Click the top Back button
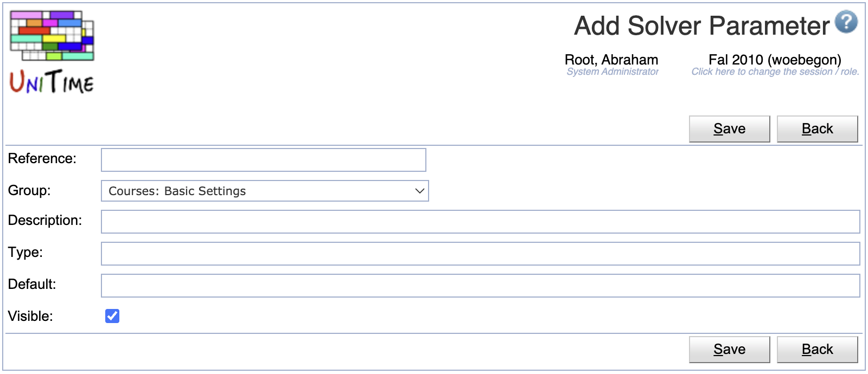 coord(817,129)
